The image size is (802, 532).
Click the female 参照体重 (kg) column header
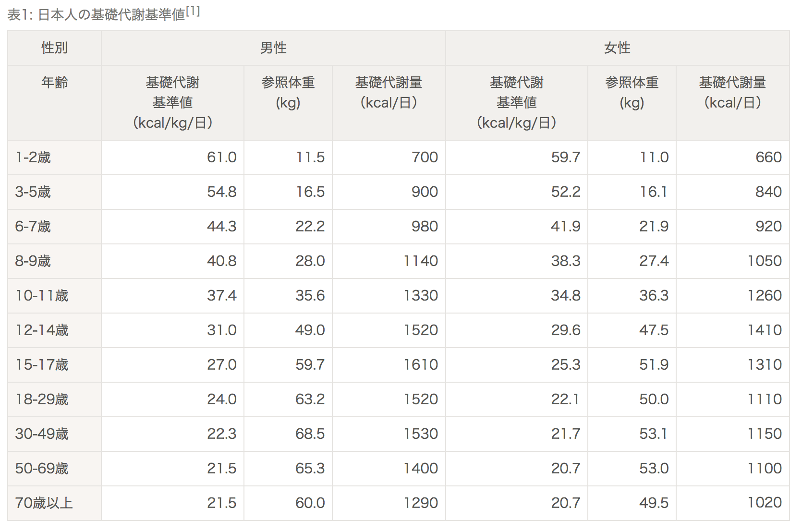[632, 92]
